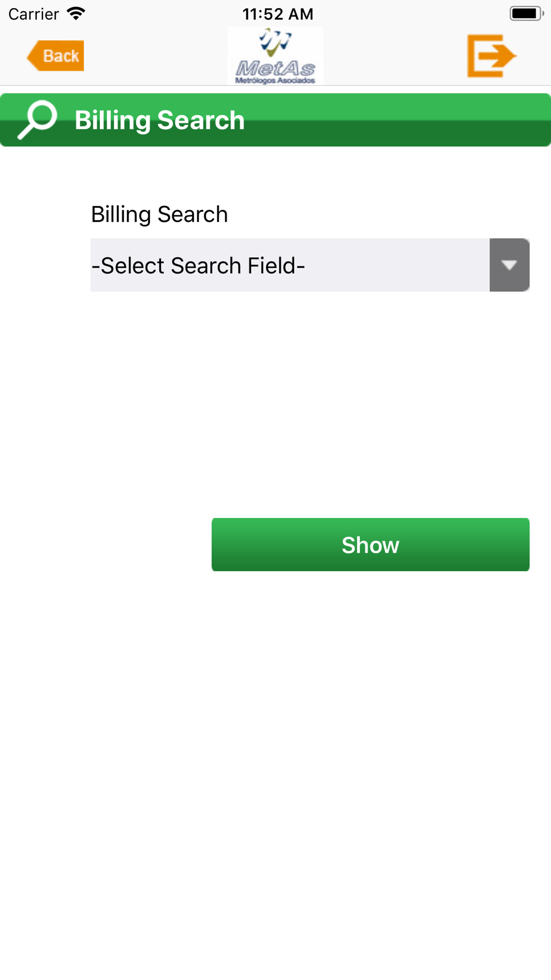Open the gray dropdown arrow button
551x980 pixels.
(510, 265)
